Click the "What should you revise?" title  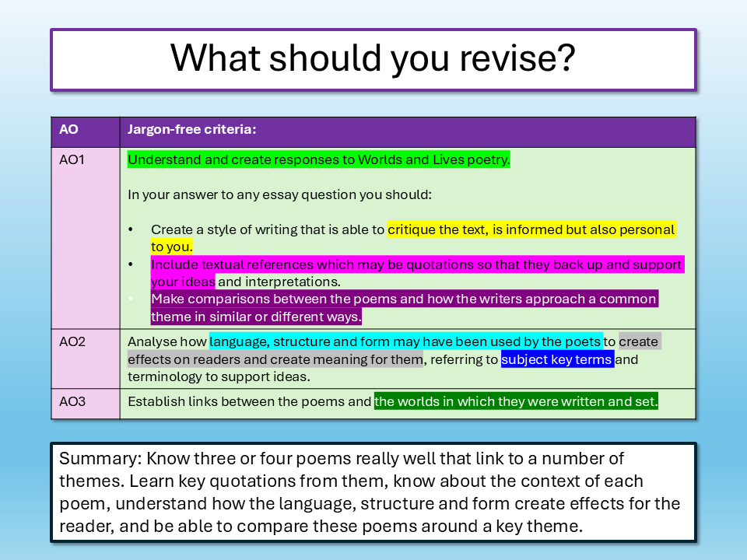[373, 59]
